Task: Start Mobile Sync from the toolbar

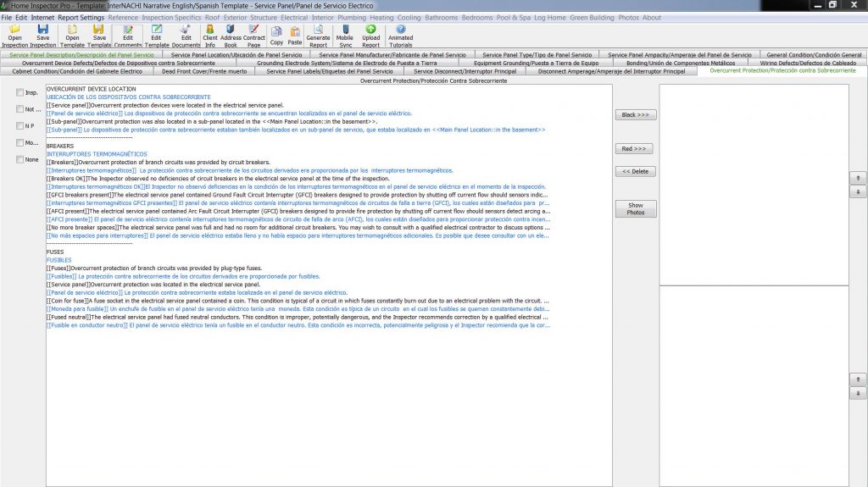Action: [x=345, y=36]
